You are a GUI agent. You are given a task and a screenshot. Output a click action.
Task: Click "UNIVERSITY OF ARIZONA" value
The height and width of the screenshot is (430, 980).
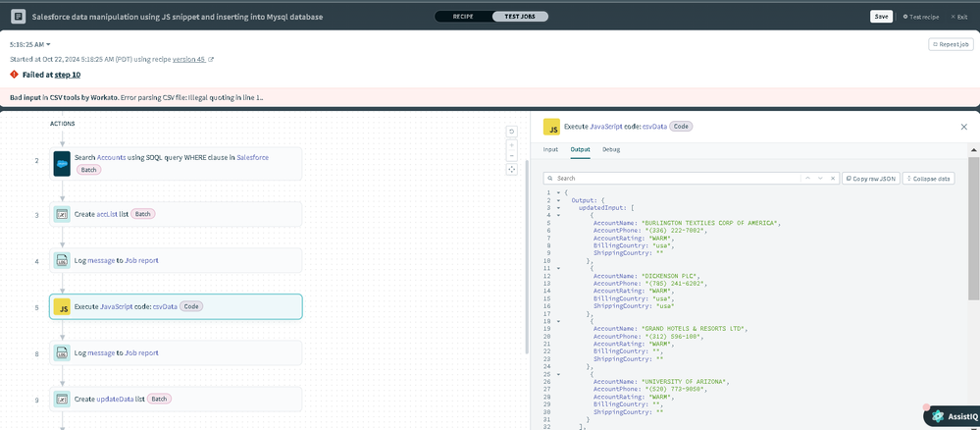(685, 382)
